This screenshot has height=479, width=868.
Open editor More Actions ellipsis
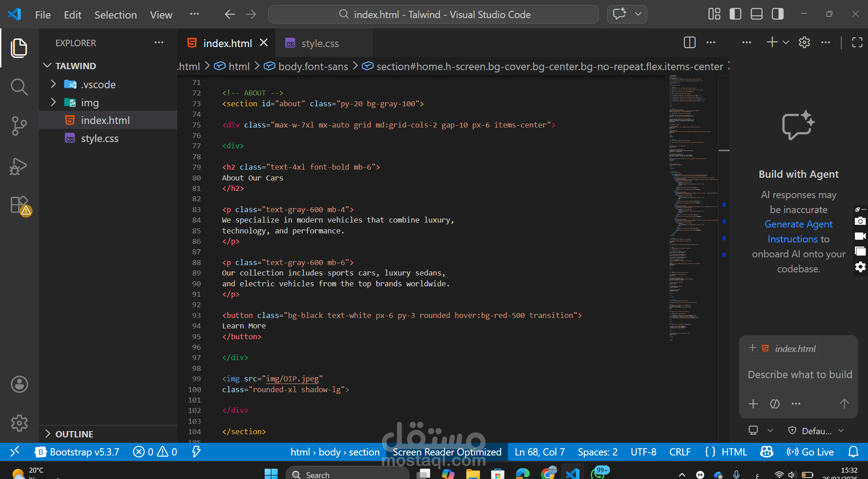pyautogui.click(x=711, y=43)
